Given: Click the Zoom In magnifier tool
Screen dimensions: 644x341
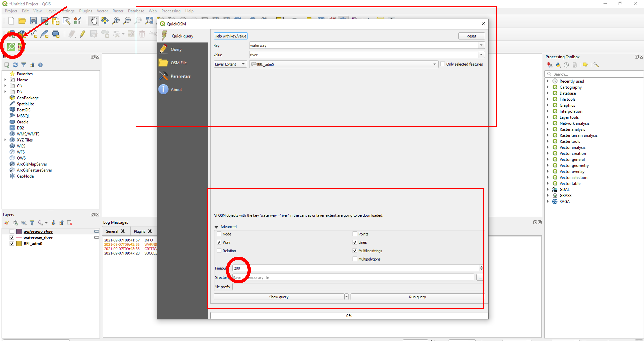Looking at the screenshot, I should coord(116,21).
